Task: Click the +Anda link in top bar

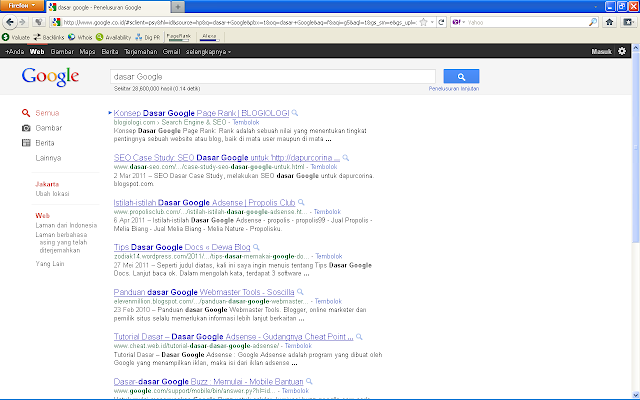Action: coord(15,51)
